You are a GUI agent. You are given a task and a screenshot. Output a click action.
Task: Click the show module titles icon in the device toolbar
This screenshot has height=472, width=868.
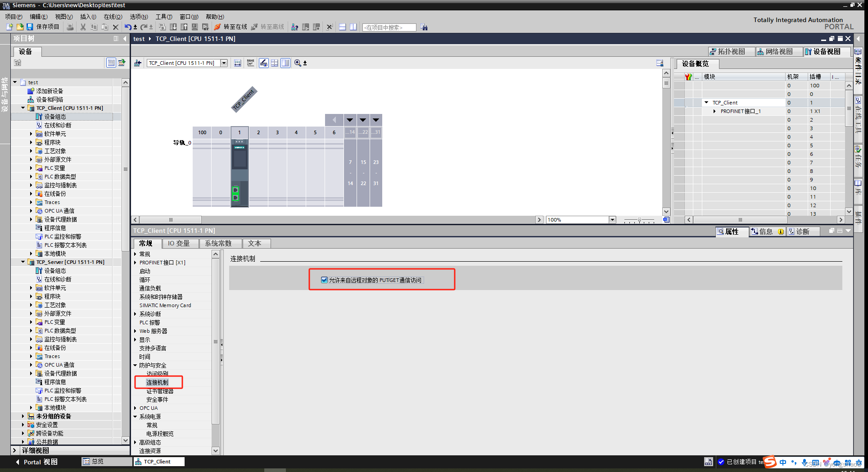(x=250, y=63)
